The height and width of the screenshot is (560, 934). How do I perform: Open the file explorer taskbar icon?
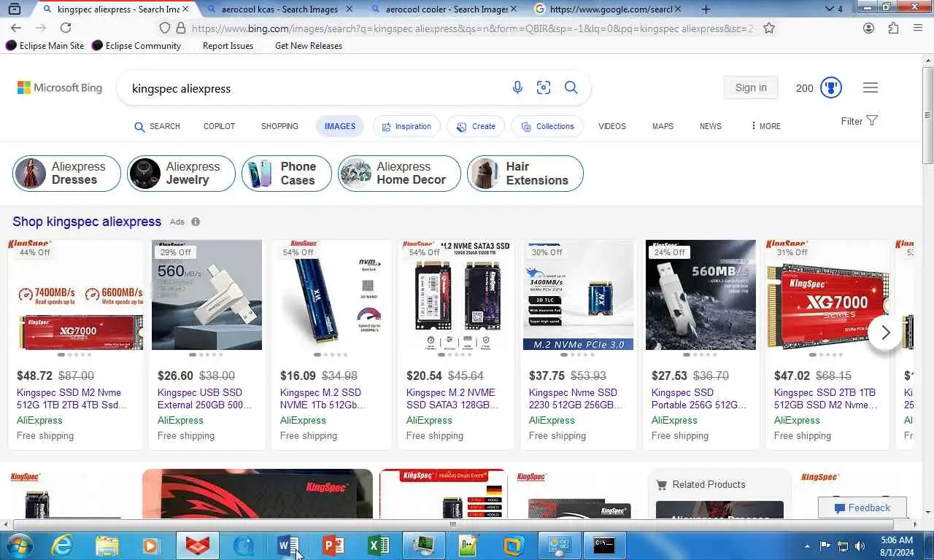click(x=107, y=545)
